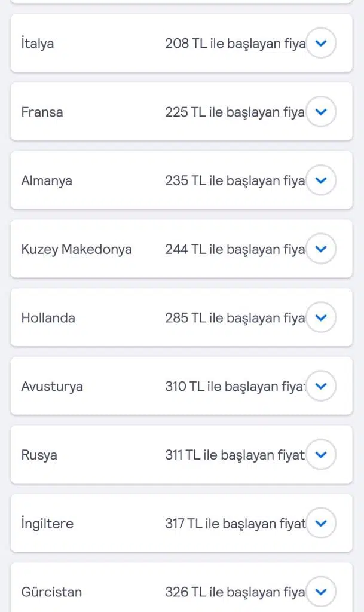Expand the Fransa price details chevron
Viewport: 364px width, 612px height.
pos(321,112)
